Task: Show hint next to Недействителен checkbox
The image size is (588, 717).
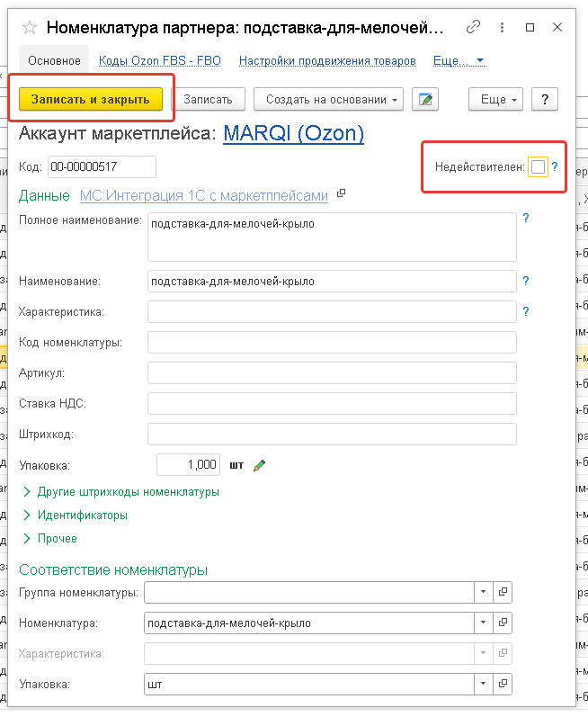Action: pos(555,166)
